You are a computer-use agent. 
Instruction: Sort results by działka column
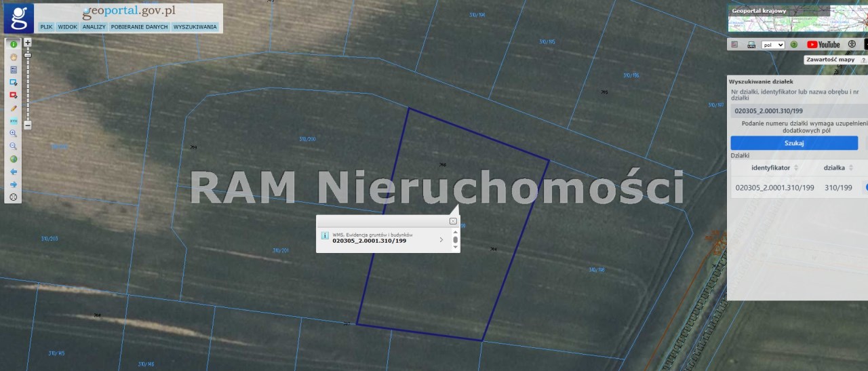(849, 168)
